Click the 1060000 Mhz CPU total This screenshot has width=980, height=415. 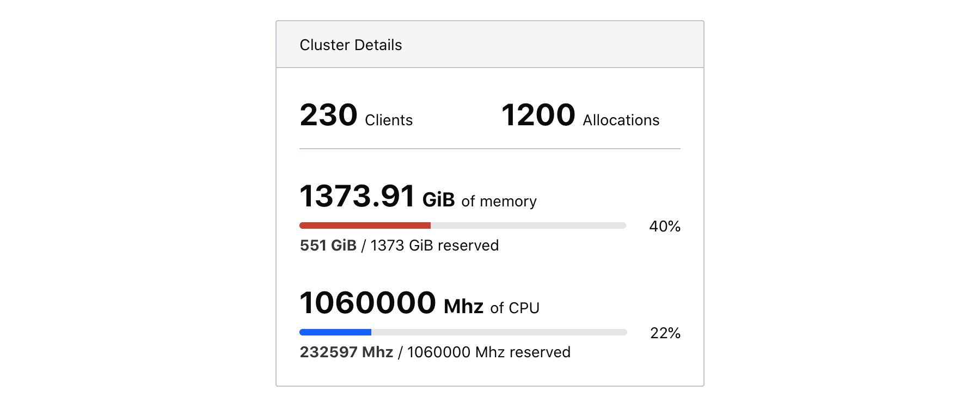point(391,303)
